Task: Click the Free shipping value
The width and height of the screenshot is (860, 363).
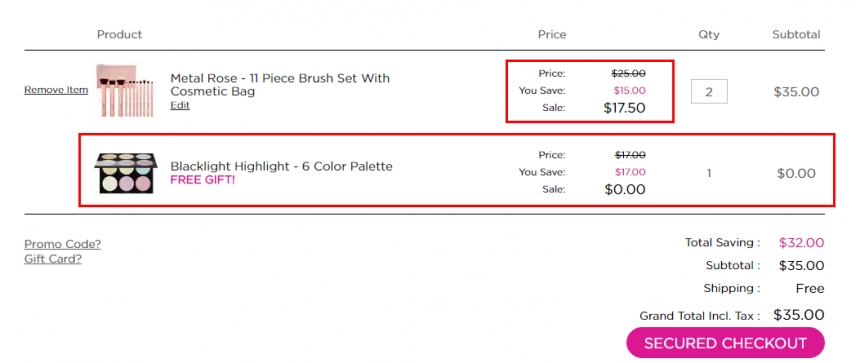Action: [810, 288]
